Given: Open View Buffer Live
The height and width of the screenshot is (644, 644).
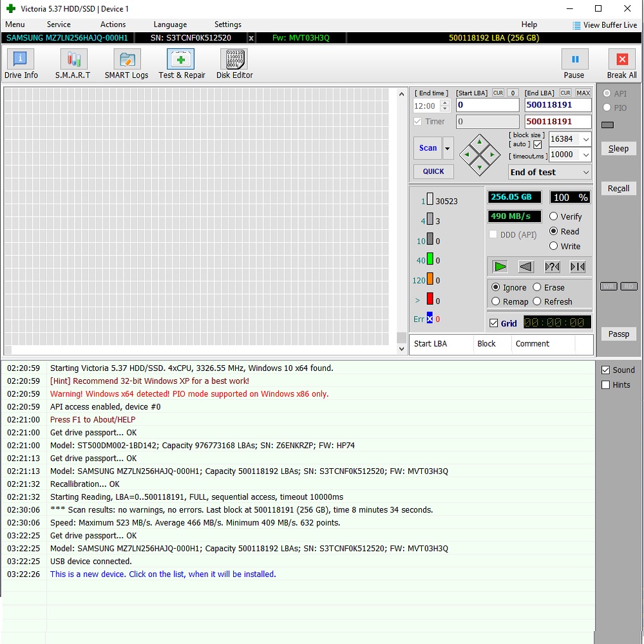Looking at the screenshot, I should tap(605, 25).
